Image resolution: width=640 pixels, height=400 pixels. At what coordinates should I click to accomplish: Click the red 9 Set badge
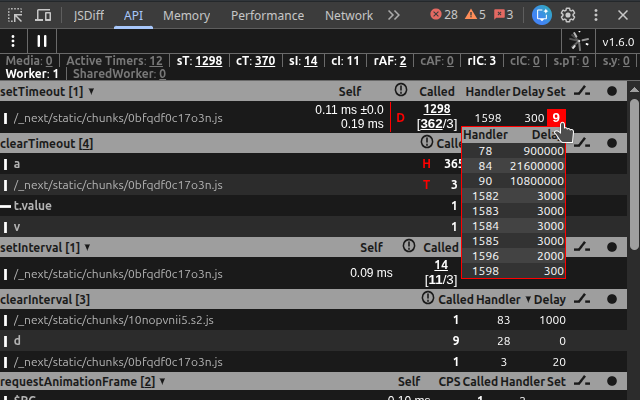[x=556, y=118]
